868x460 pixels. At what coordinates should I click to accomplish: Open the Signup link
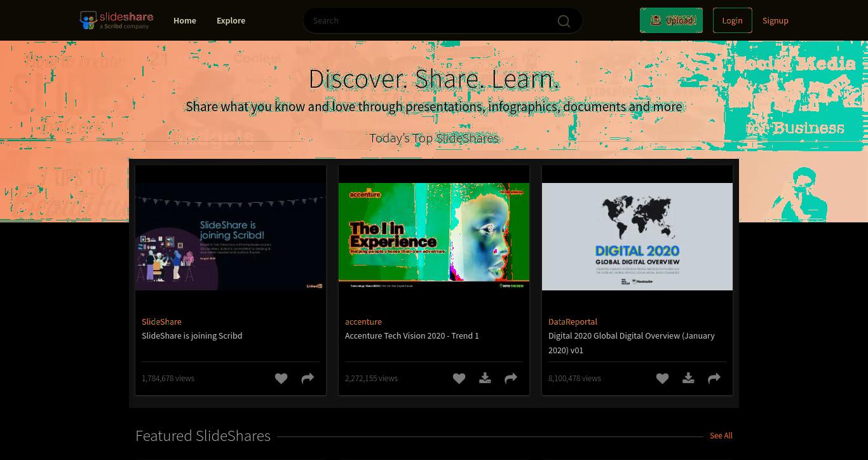click(x=775, y=20)
